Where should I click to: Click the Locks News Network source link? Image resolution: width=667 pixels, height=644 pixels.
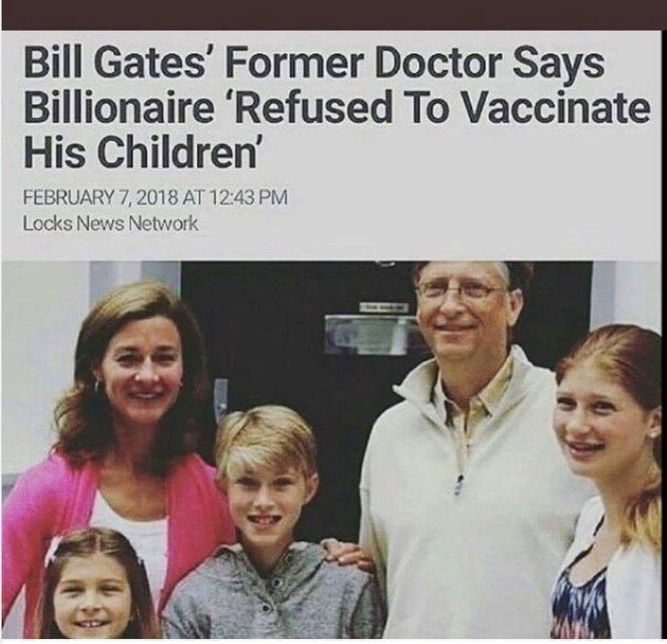(x=110, y=223)
